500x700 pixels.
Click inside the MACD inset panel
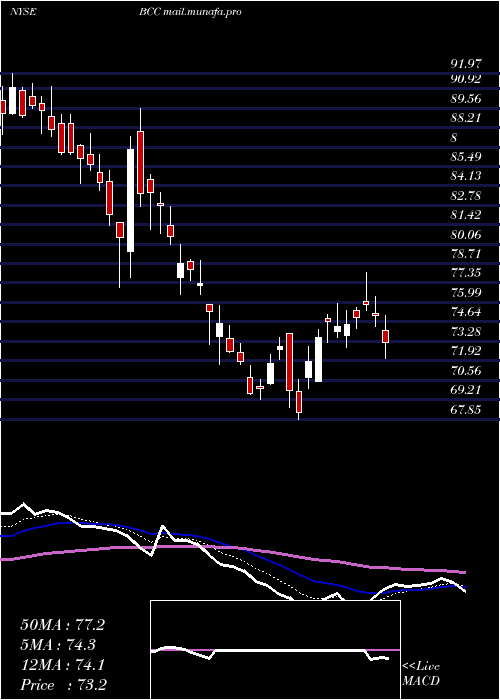point(275,650)
